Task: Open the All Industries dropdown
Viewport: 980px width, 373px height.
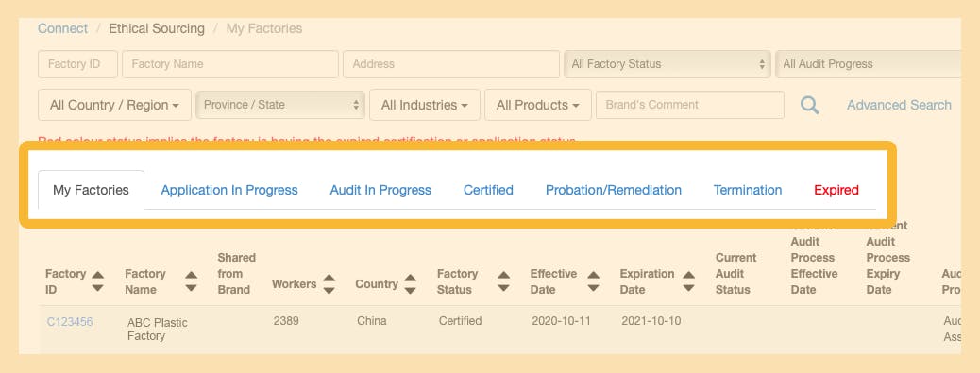Action: (424, 105)
